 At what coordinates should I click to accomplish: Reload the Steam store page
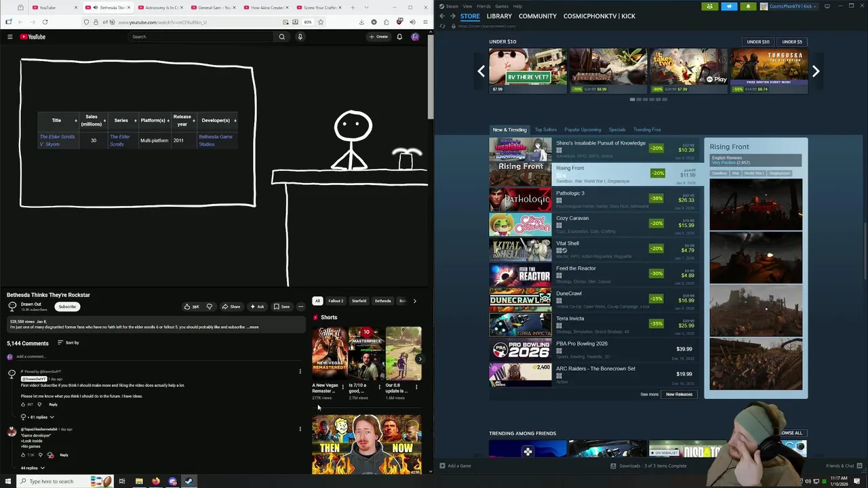coord(442,26)
